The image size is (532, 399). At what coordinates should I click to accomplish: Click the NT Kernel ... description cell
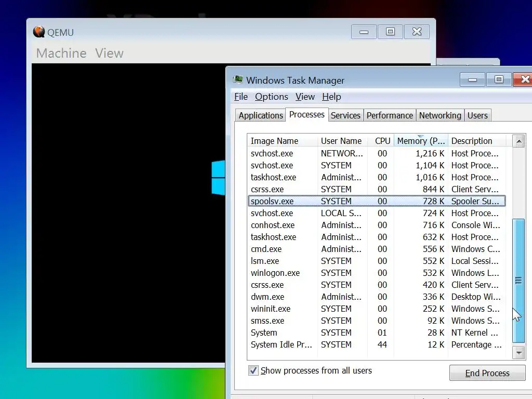[x=475, y=332]
